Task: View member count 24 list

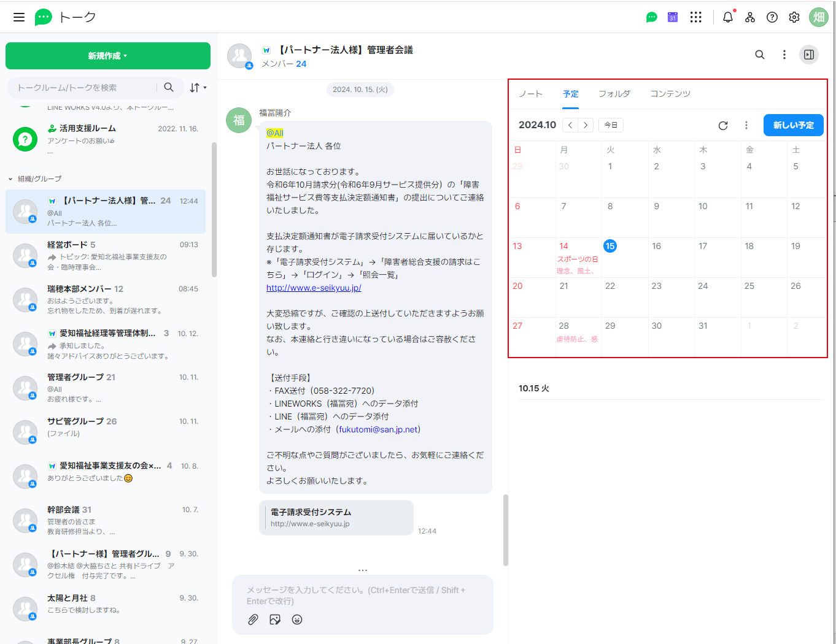Action: coord(301,64)
